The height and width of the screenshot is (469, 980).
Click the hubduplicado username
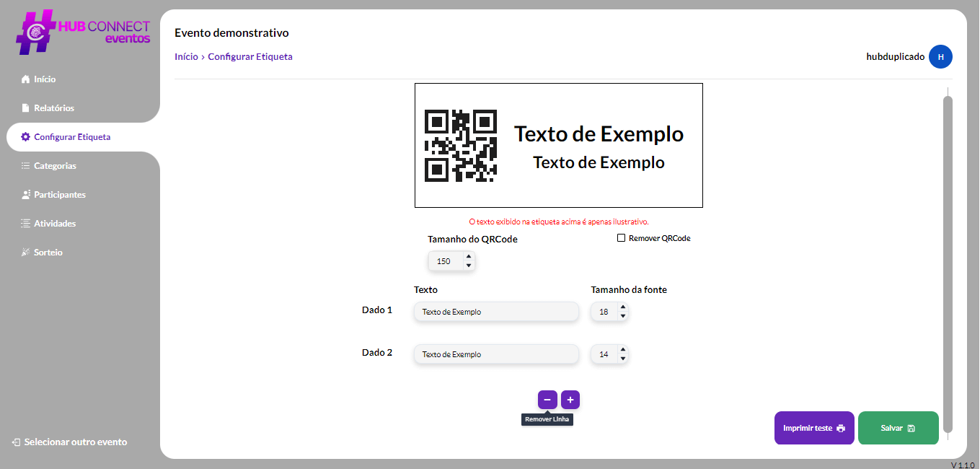[896, 56]
